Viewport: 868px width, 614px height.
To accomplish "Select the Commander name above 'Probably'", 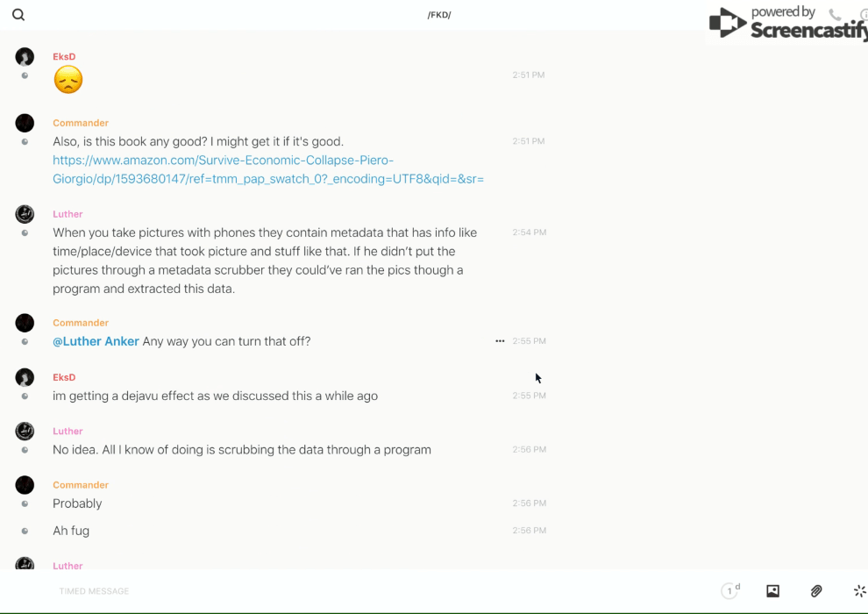I will [81, 485].
